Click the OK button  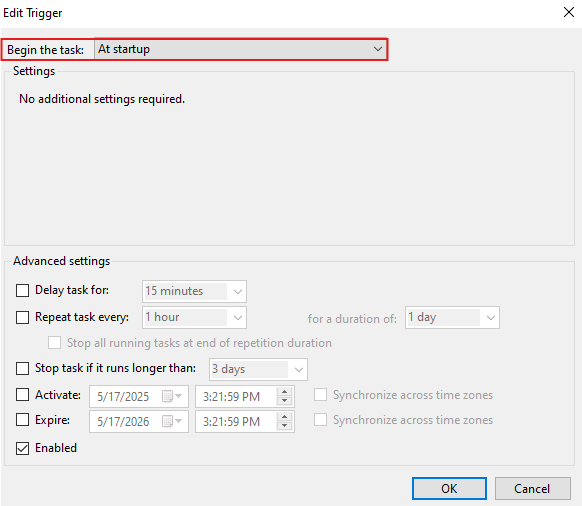coord(449,489)
